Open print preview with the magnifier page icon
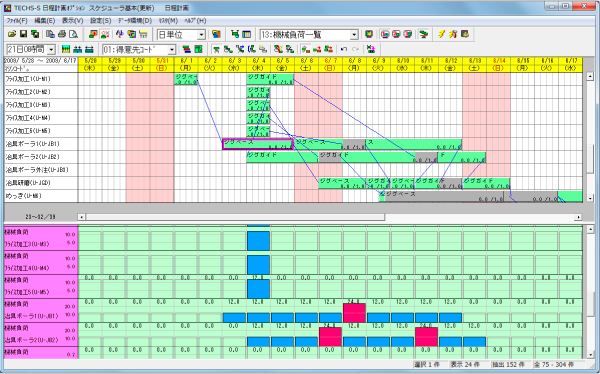The image size is (600, 374). point(73,34)
